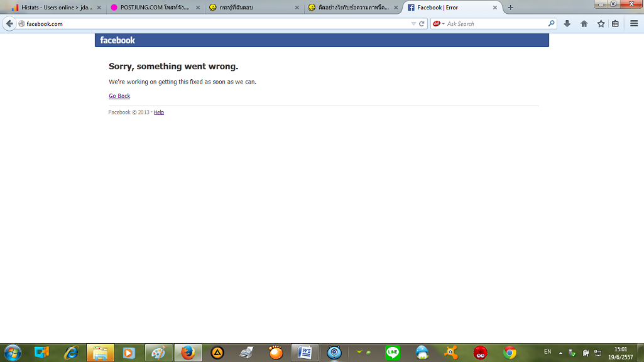Open the Ask search engine dropdown
The width and height of the screenshot is (644, 362).
tap(439, 24)
